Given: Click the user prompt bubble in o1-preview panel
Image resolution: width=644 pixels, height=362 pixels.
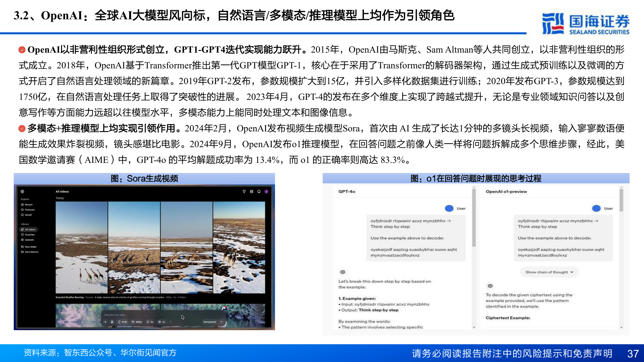Looking at the screenshot, I should click(563, 238).
